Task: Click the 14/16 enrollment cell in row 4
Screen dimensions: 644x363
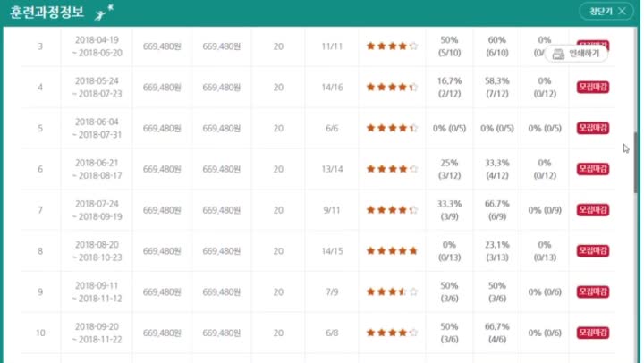Action: tap(331, 87)
